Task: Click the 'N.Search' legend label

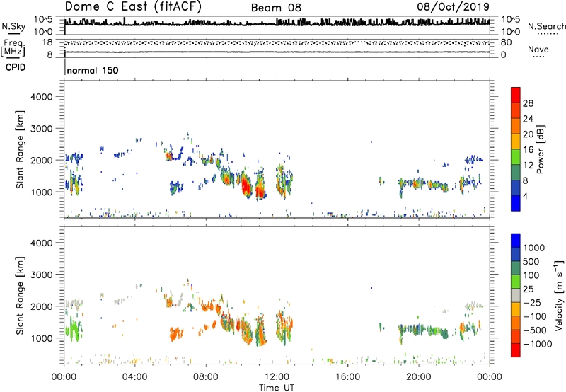Action: tap(546, 26)
